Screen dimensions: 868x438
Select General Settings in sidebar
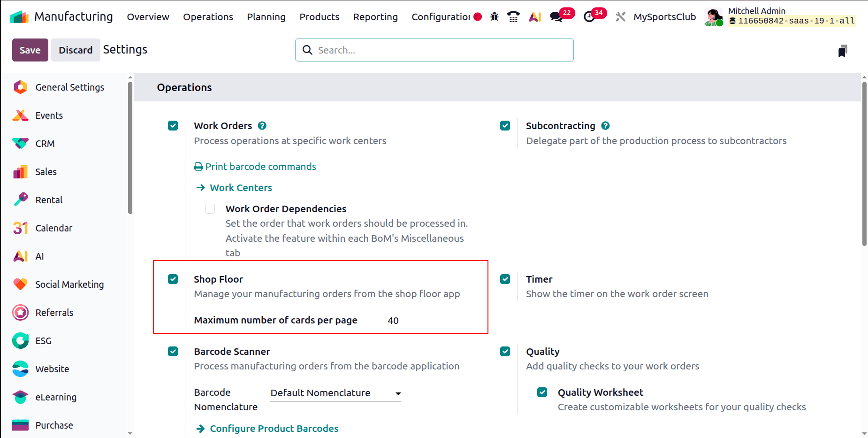(x=65, y=87)
